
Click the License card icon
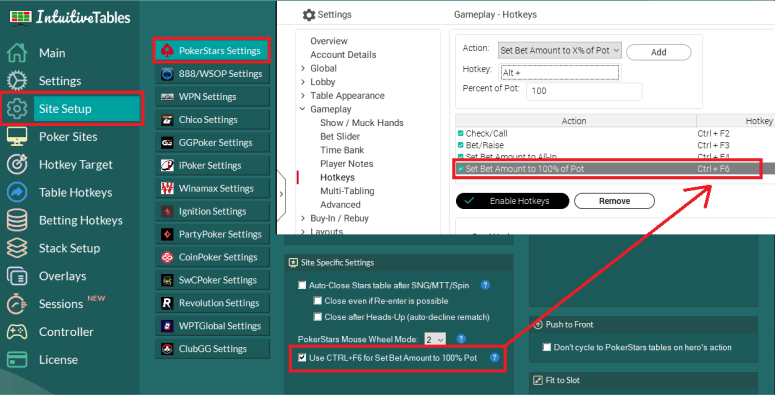[x=17, y=360]
